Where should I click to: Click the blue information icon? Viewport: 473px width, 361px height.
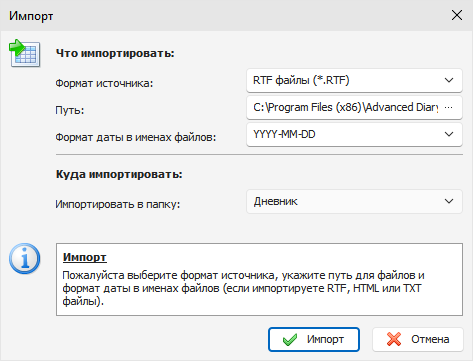[25, 259]
